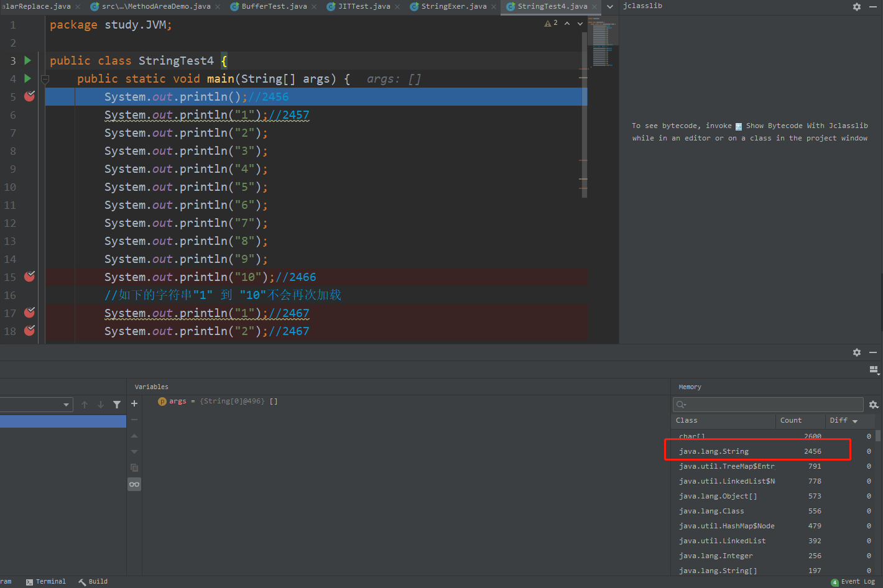Select the java.util.HashMap$Node row
The width and height of the screenshot is (883, 588).
coord(774,526)
